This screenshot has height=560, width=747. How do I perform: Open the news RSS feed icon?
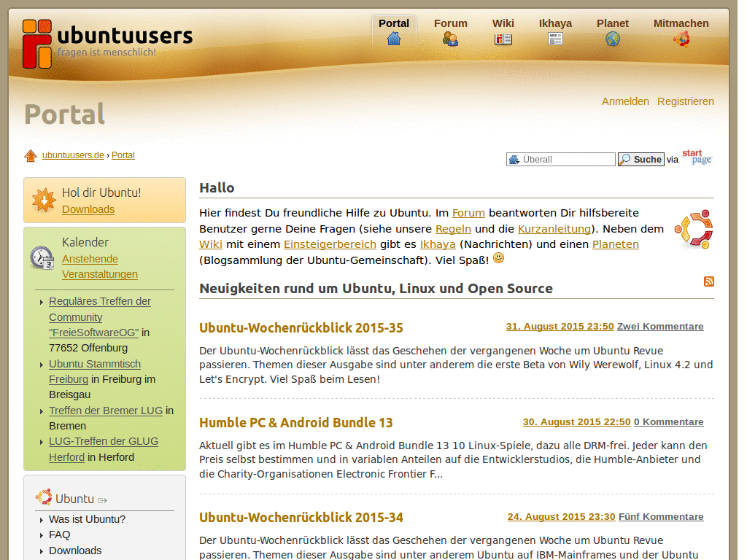point(709,281)
